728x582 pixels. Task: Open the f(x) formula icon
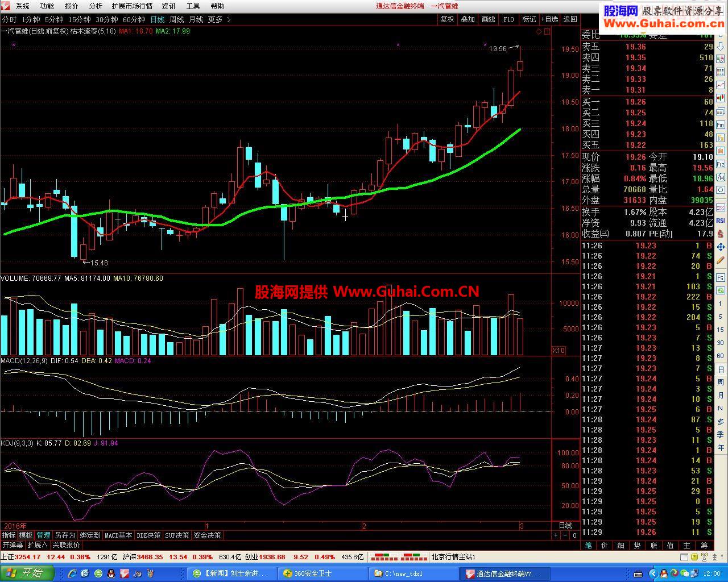[x=720, y=177]
